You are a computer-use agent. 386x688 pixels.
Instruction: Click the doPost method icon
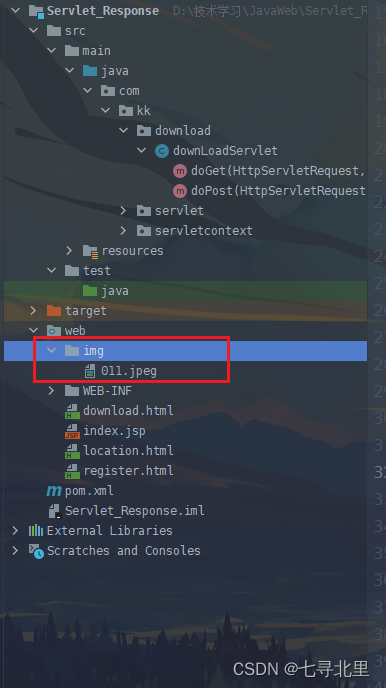tap(180, 191)
